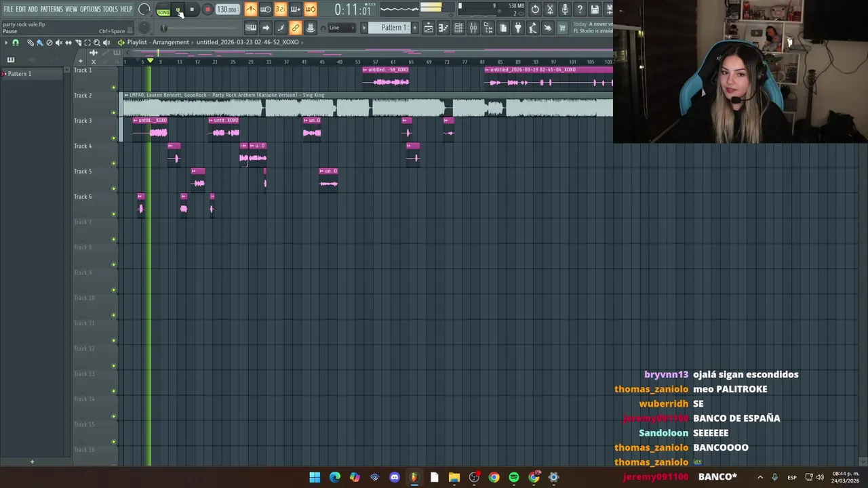Mute Track 2 with its green dot
This screenshot has height=488, width=868.
113,113
